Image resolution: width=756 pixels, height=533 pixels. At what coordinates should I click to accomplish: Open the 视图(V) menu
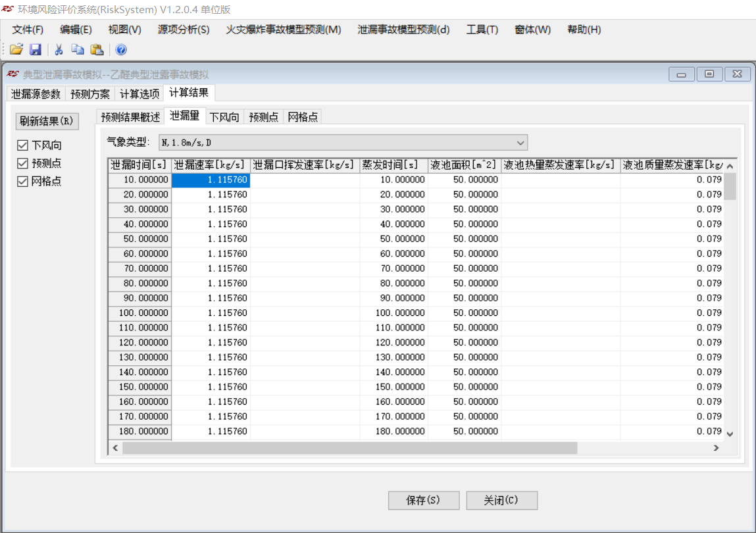pyautogui.click(x=124, y=30)
